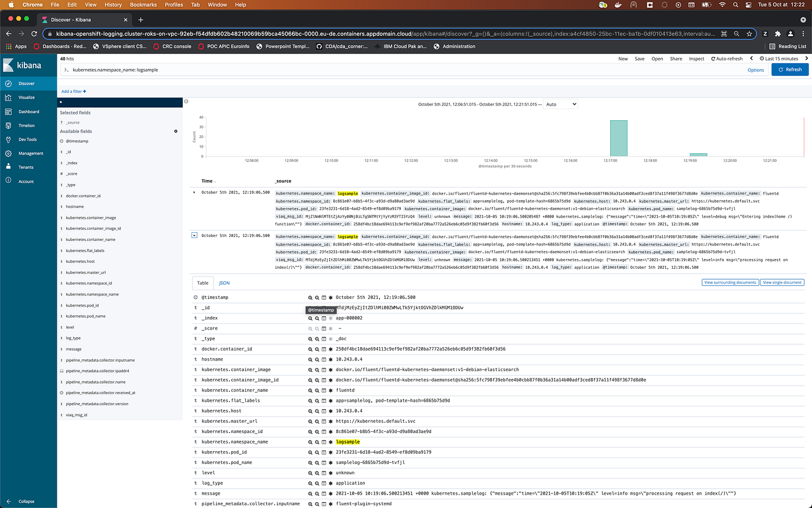Image resolution: width=812 pixels, height=508 pixels.
Task: Open Management gear icon in sidebar
Action: click(8, 153)
